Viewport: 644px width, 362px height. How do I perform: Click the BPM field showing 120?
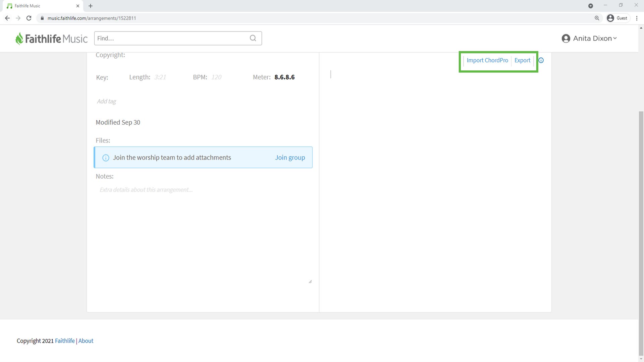(x=216, y=77)
